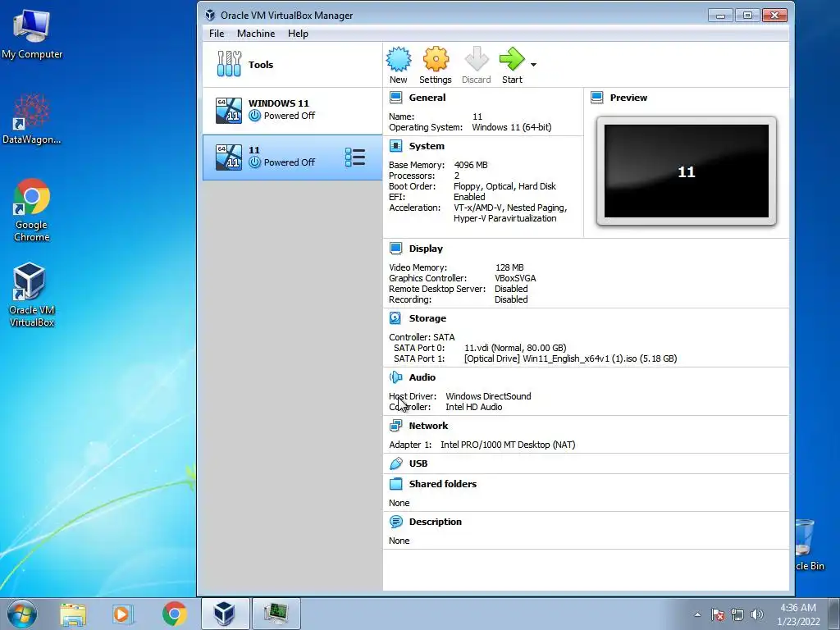Click the Storage section disk icon
840x630 pixels.
(x=395, y=318)
